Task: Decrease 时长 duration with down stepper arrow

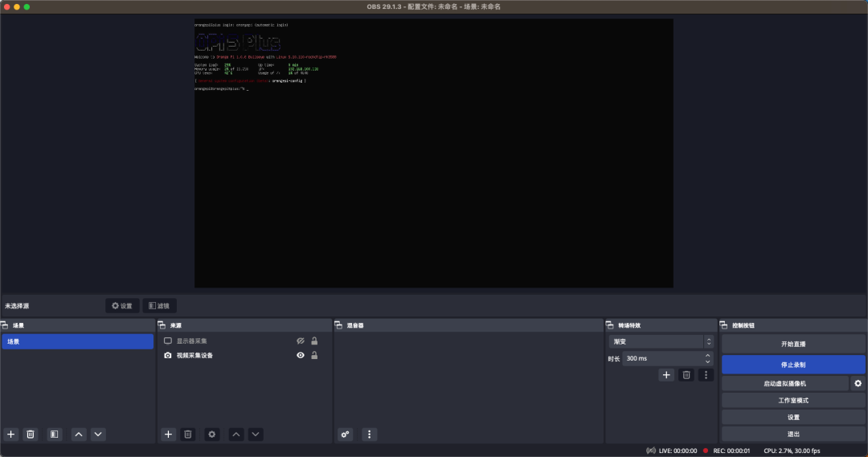Action: pyautogui.click(x=707, y=362)
